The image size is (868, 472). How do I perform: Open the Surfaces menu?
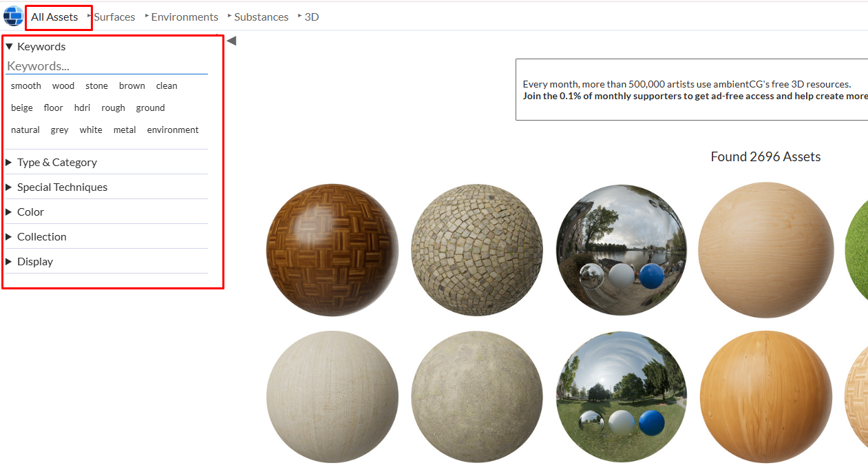pos(114,17)
